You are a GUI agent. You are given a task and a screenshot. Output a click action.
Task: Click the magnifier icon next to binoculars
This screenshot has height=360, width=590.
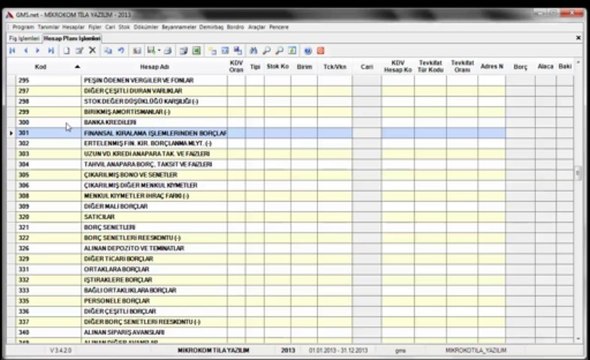pos(266,50)
